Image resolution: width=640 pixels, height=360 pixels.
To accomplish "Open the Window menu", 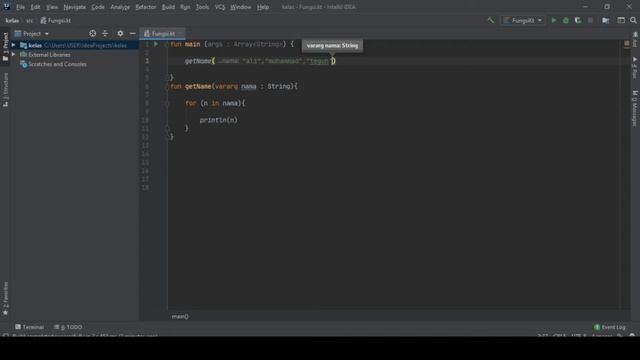I will coord(241,7).
